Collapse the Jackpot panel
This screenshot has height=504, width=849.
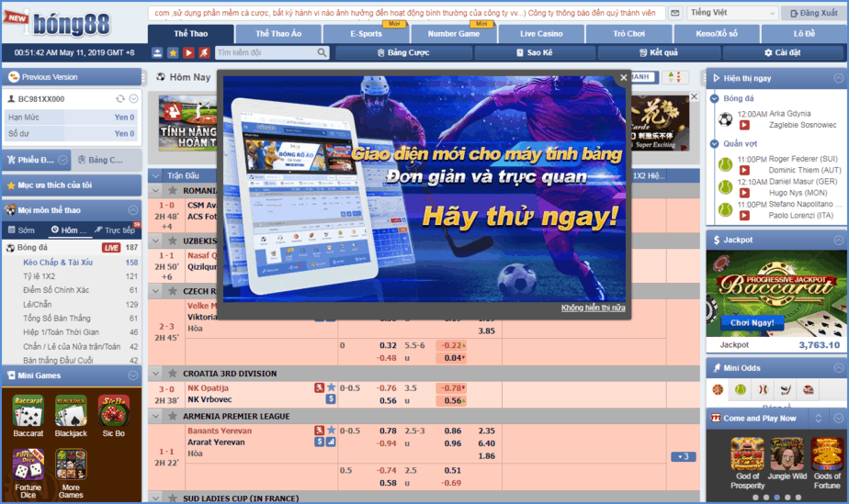pyautogui.click(x=838, y=241)
